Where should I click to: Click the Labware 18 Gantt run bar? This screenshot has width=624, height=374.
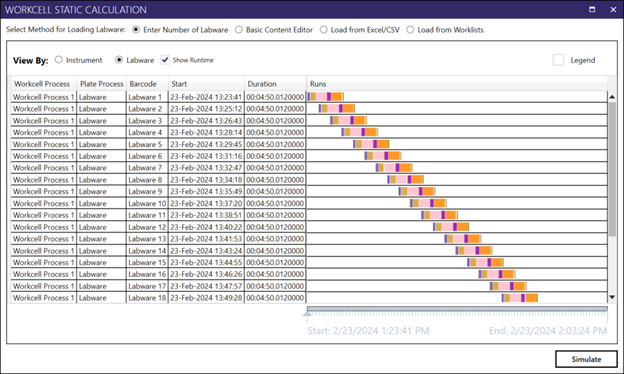[520, 298]
